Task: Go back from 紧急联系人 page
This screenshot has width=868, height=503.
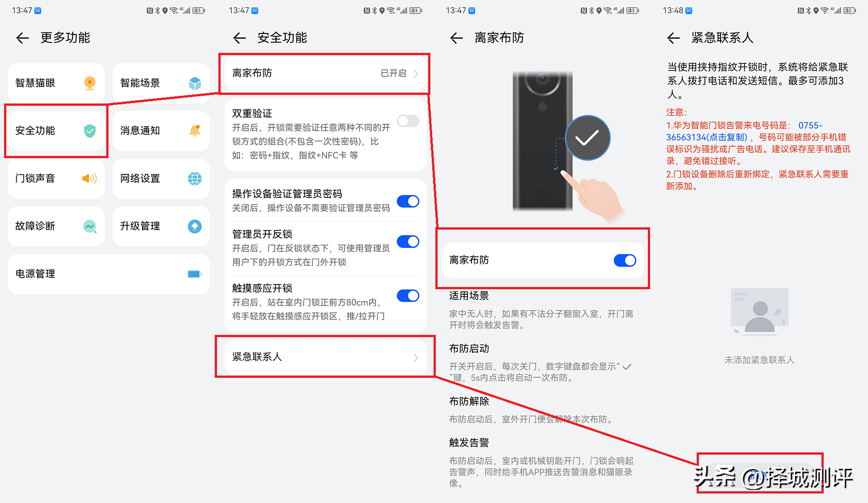Action: tap(674, 38)
